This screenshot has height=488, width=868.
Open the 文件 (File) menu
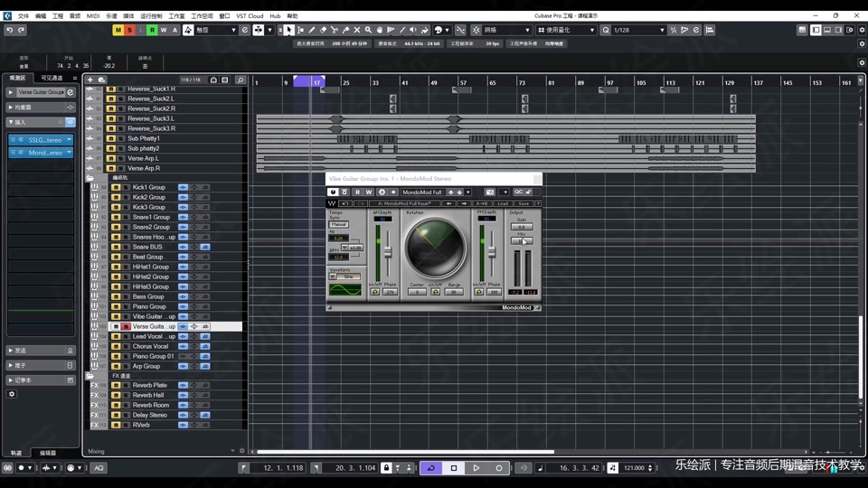click(24, 16)
